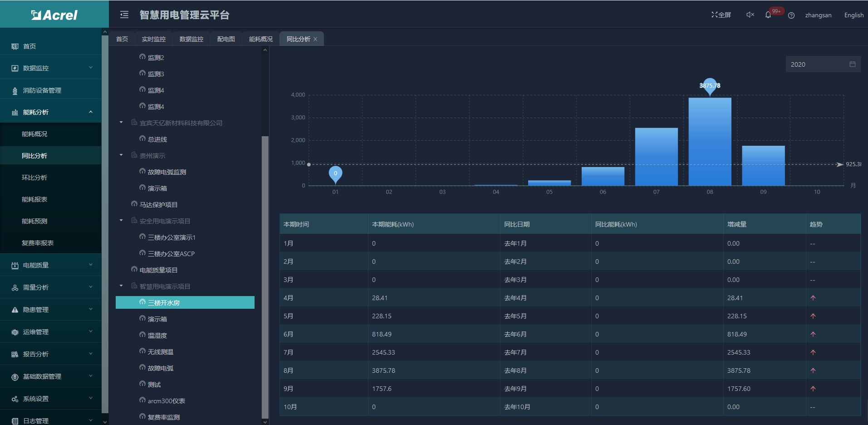
Task: Open the 2020 year picker
Action: pos(823,64)
